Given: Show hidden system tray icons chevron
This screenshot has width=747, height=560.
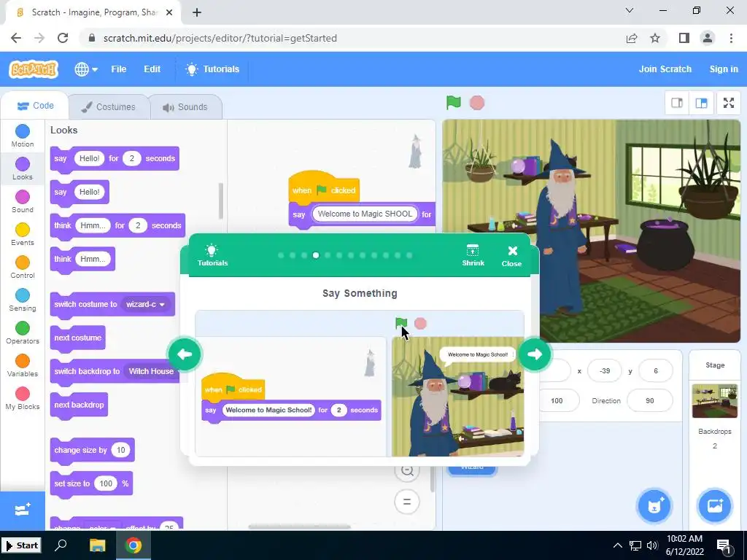Looking at the screenshot, I should click(617, 545).
